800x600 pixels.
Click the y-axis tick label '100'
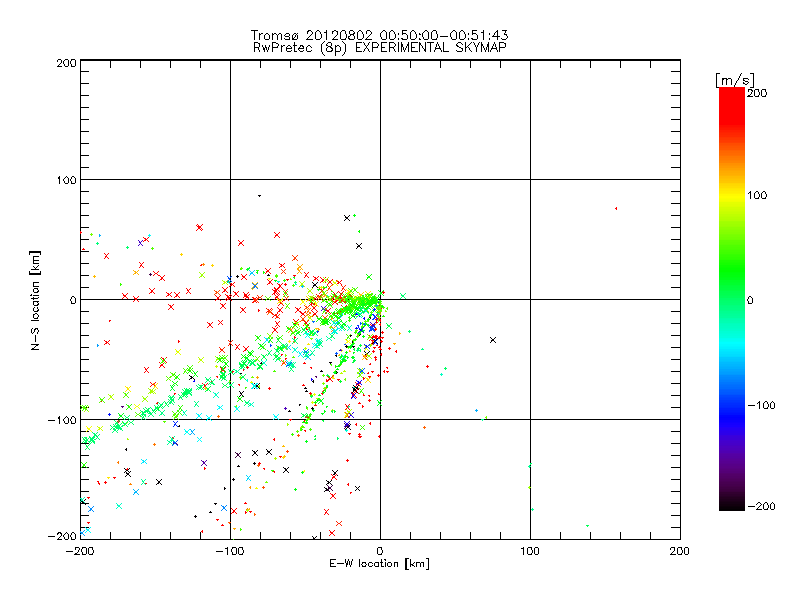point(66,180)
